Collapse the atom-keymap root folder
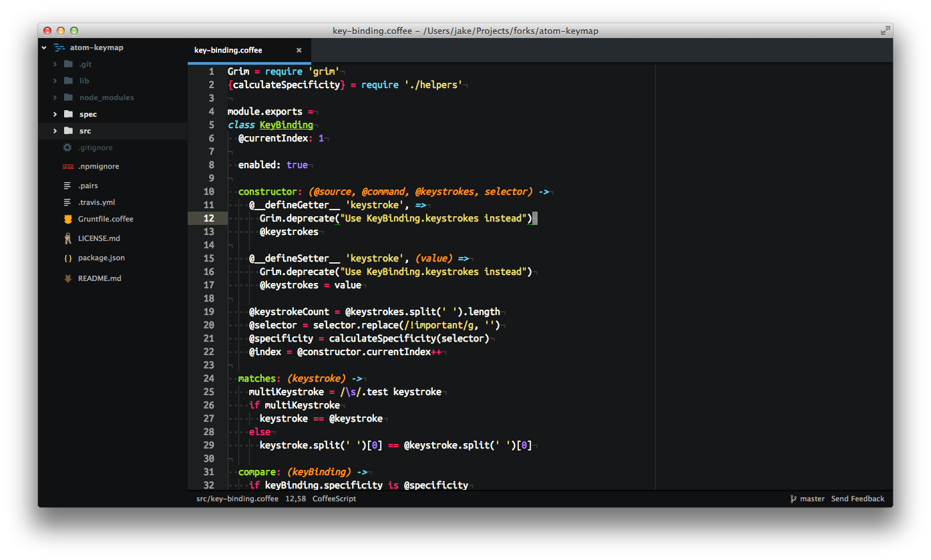Viewport: 931px width, 560px height. coord(43,47)
